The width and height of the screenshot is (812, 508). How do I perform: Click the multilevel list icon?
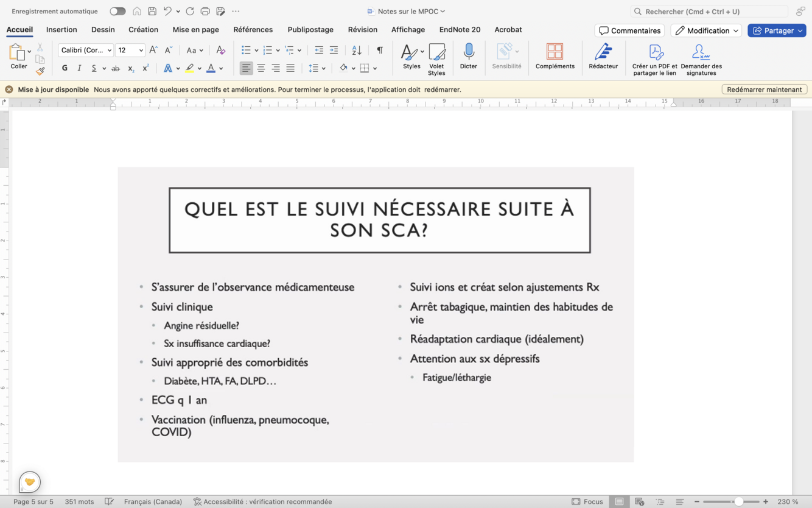click(289, 50)
